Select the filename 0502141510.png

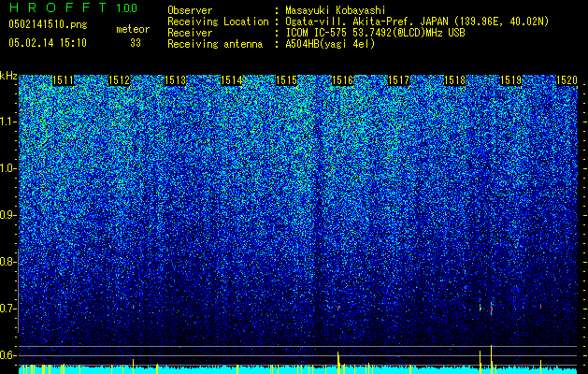tap(48, 25)
